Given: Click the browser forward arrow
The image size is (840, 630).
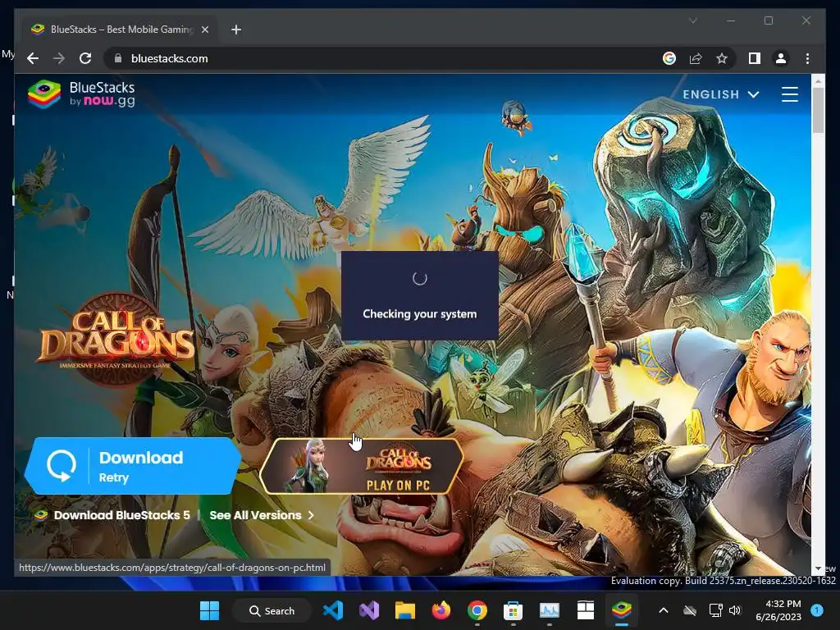Looking at the screenshot, I should pyautogui.click(x=59, y=58).
